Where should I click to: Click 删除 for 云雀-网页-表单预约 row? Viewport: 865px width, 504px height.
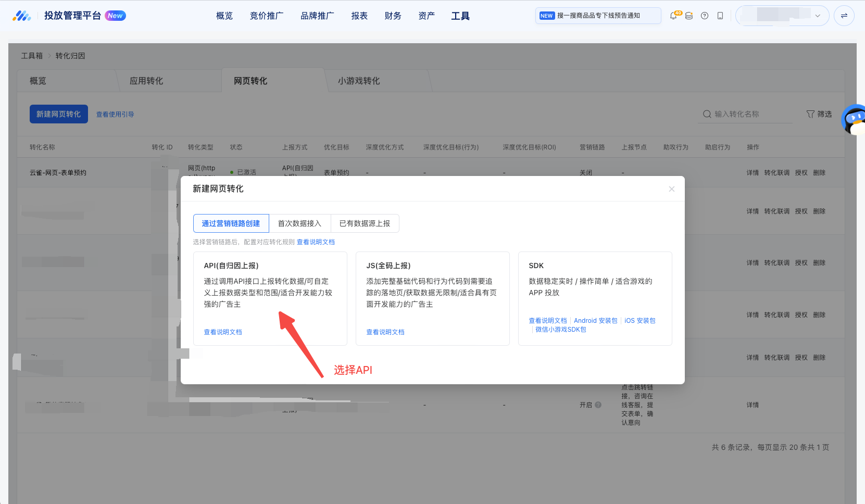[x=819, y=173]
